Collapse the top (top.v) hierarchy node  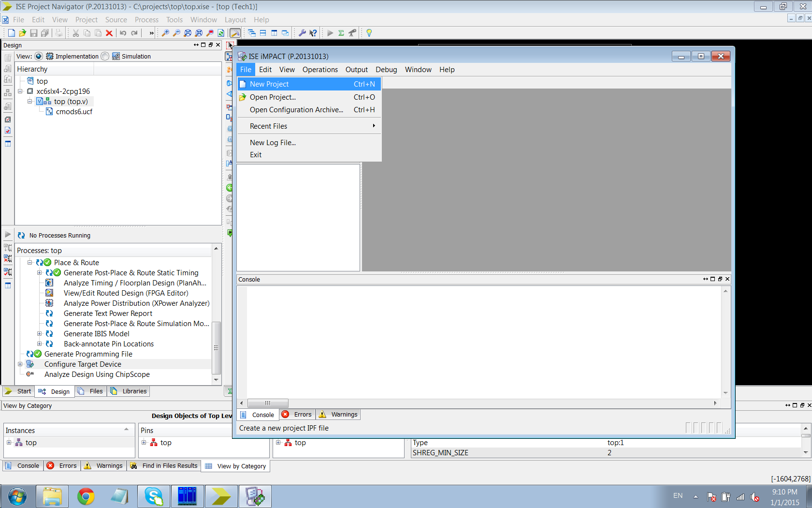coord(30,101)
